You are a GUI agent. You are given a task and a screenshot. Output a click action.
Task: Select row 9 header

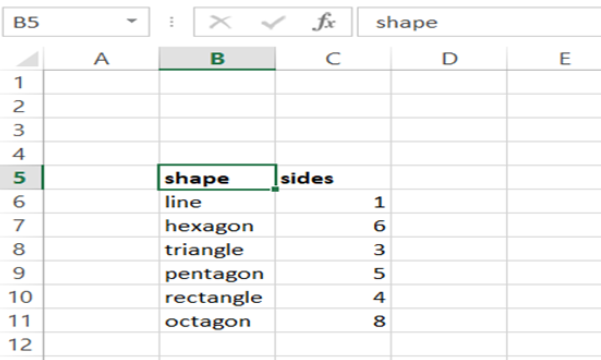tap(21, 273)
